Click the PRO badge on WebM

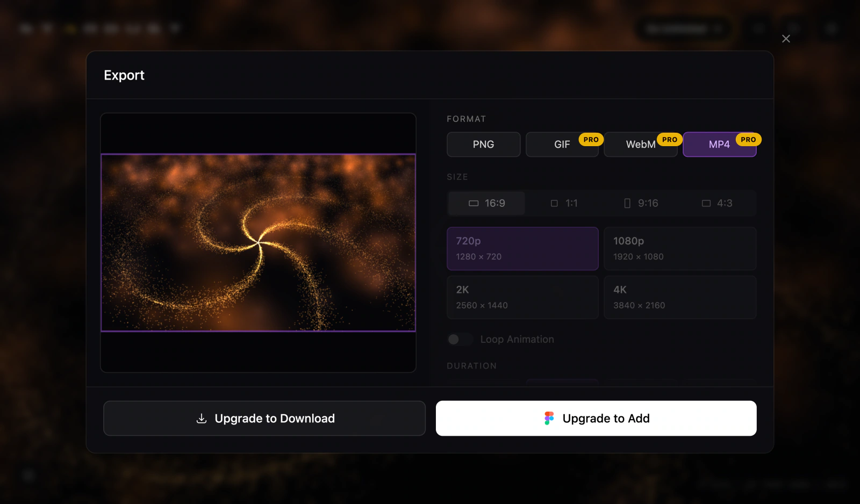click(670, 140)
